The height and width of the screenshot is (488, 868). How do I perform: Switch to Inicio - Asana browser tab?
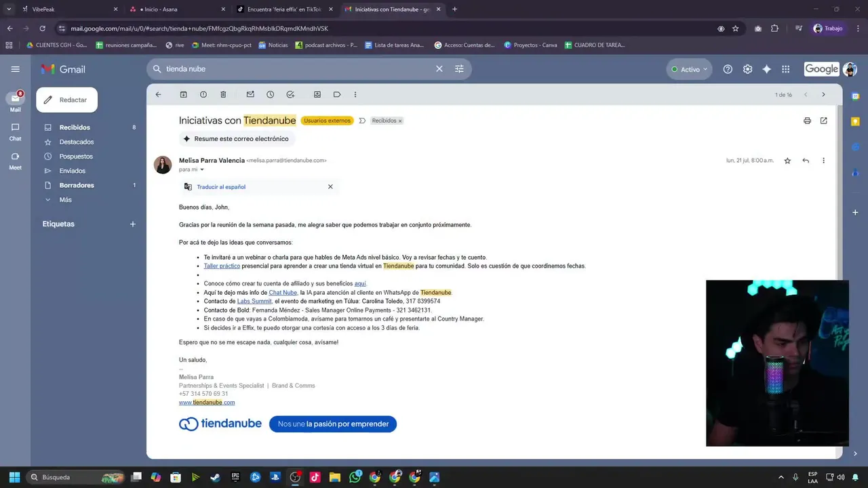(178, 9)
